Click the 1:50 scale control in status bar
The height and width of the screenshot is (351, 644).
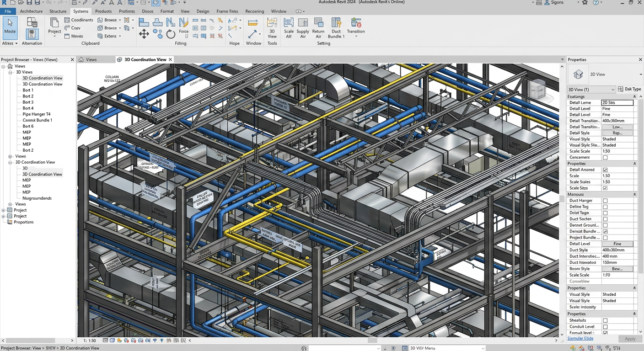click(x=90, y=340)
